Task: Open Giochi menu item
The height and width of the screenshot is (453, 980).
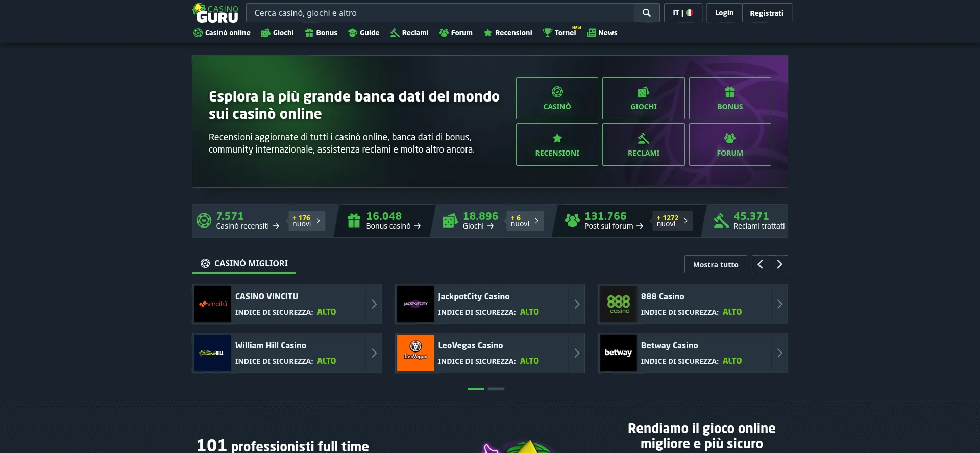Action: [278, 33]
